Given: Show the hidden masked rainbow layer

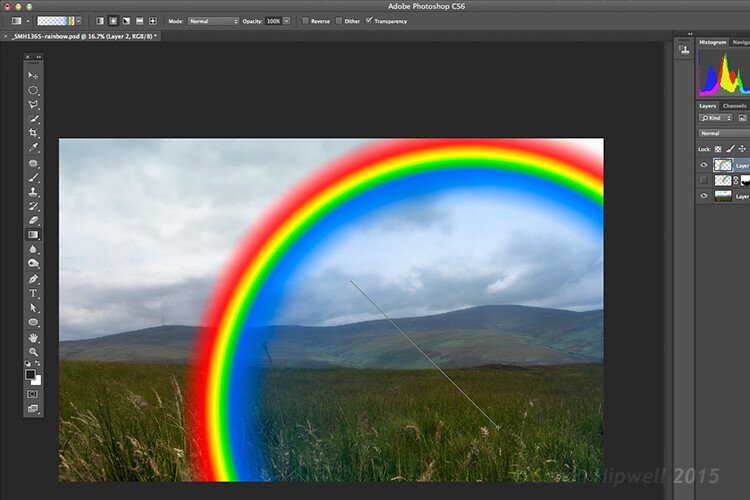Looking at the screenshot, I should click(704, 180).
